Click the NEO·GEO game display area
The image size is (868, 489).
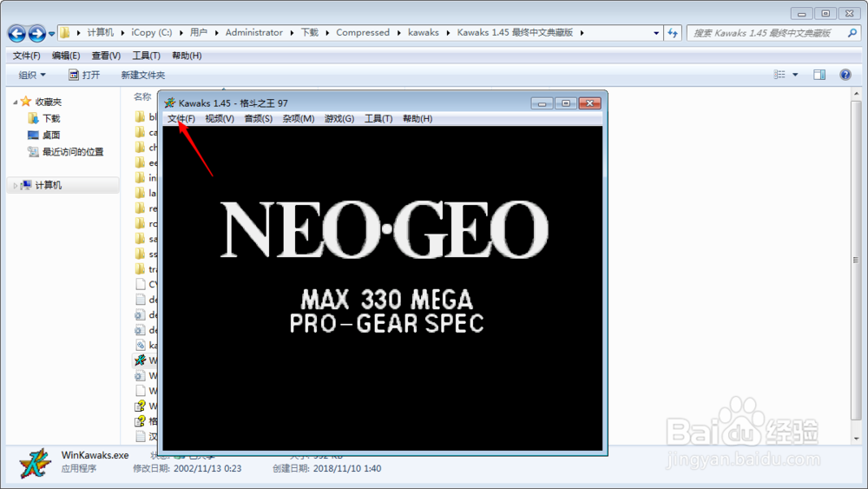click(x=383, y=288)
